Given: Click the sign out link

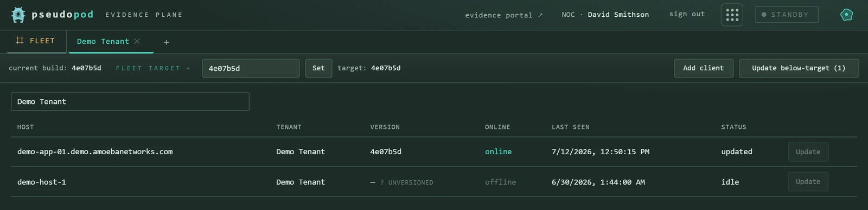Looking at the screenshot, I should pyautogui.click(x=687, y=14).
